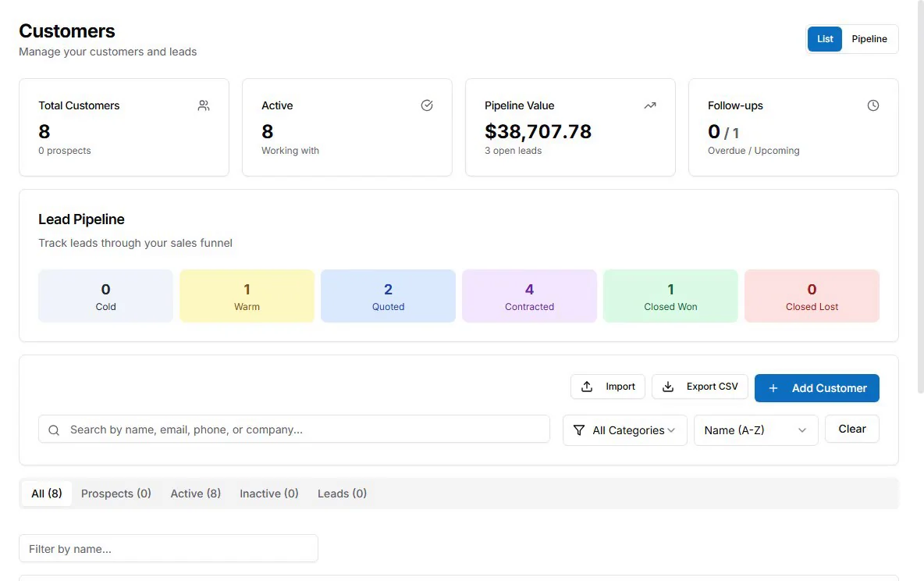The image size is (924, 581).
Task: Click the download icon on Export CSV
Action: coord(668,387)
